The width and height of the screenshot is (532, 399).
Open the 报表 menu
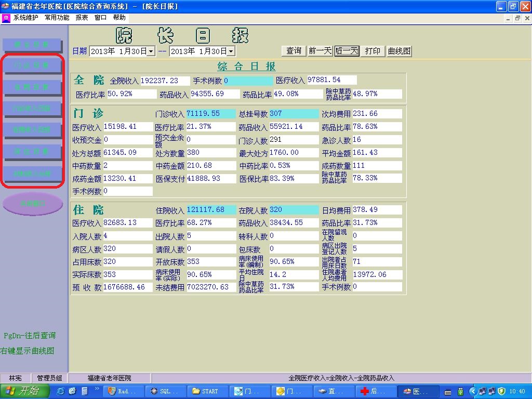[x=82, y=18]
